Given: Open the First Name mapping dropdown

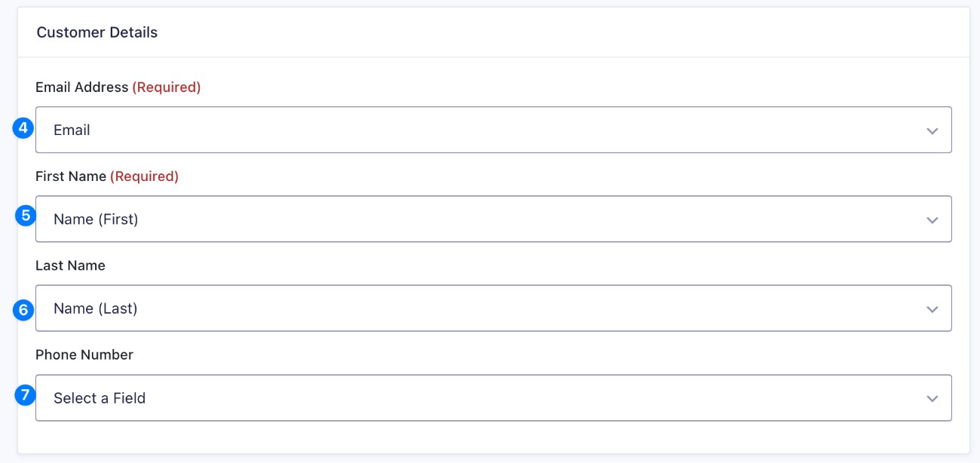Looking at the screenshot, I should tap(493, 219).
